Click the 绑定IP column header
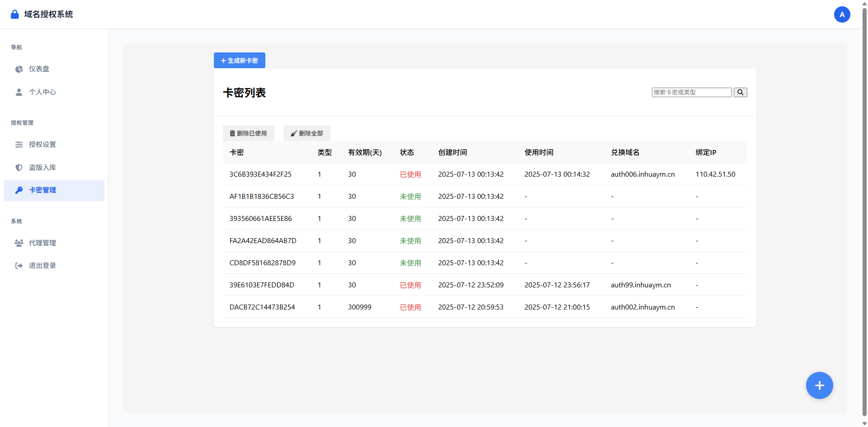Image resolution: width=868 pixels, height=427 pixels. [706, 152]
